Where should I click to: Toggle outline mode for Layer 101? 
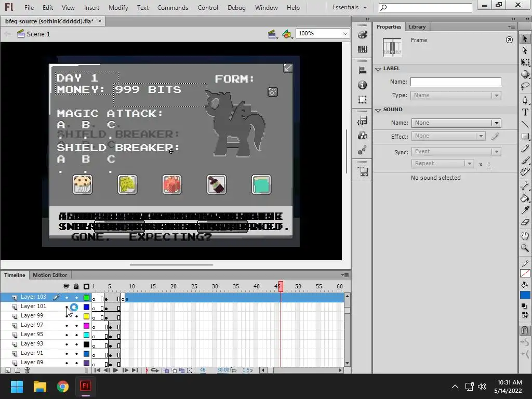[x=87, y=307]
